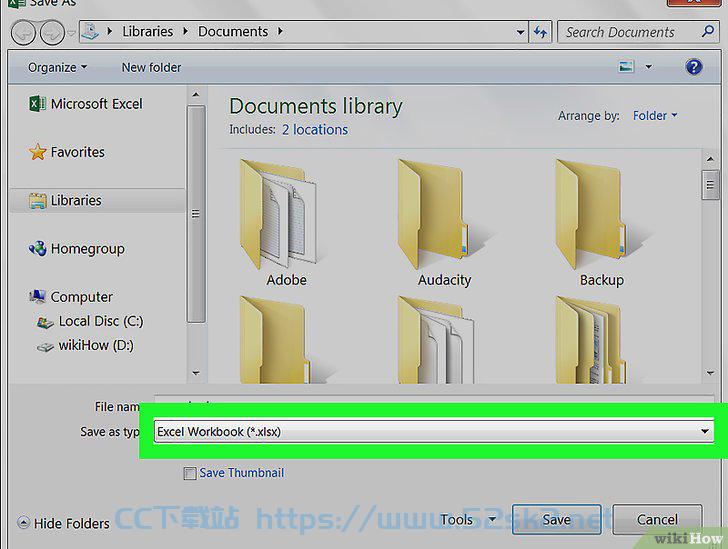This screenshot has height=549, width=728.
Task: Click the Favorites star icon
Action: [37, 152]
